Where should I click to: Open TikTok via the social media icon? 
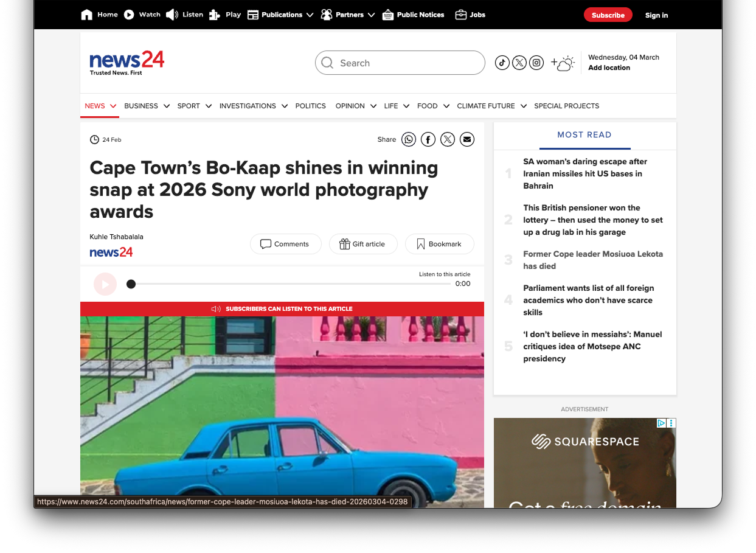[502, 62]
